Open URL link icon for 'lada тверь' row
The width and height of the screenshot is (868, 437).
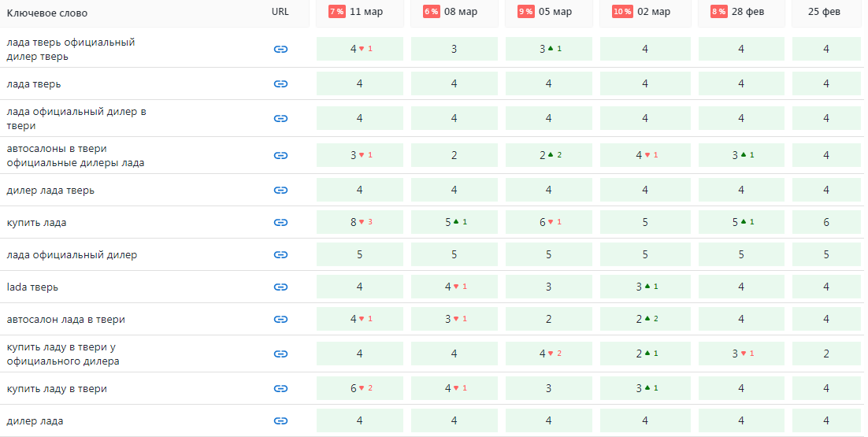pyautogui.click(x=280, y=287)
